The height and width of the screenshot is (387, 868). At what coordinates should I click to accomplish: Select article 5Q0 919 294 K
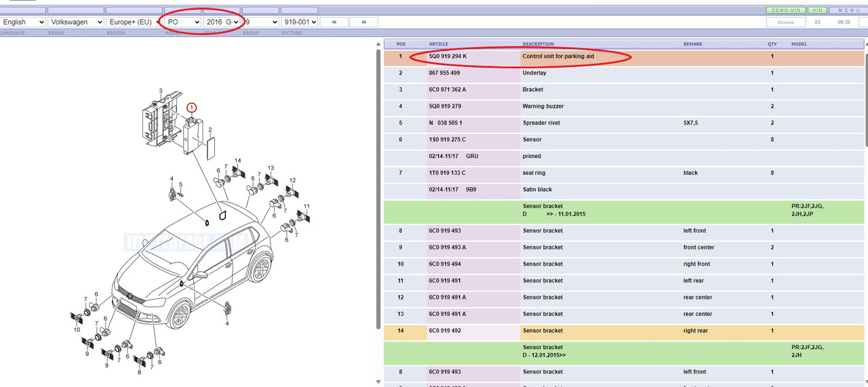click(x=448, y=56)
